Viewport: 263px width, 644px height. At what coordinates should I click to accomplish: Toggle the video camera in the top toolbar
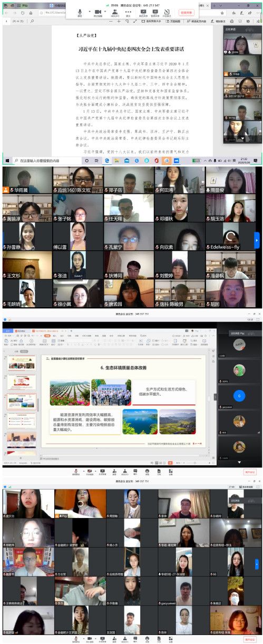98,13
